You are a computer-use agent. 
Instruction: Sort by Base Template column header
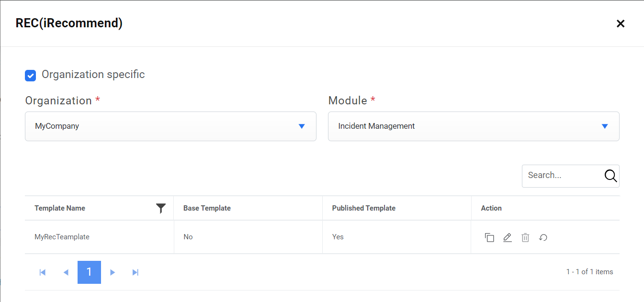pyautogui.click(x=207, y=208)
